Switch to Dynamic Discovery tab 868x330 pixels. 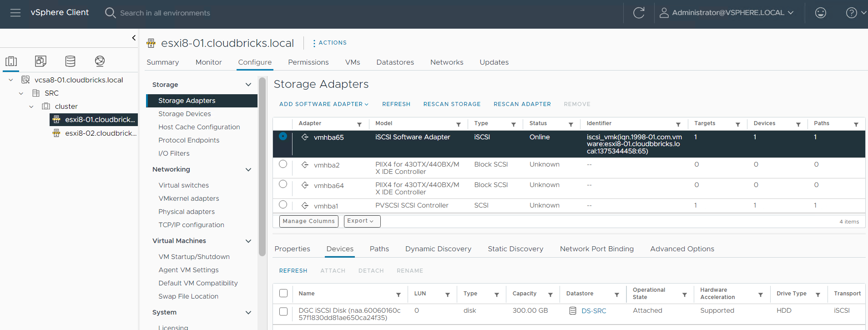[438, 249]
